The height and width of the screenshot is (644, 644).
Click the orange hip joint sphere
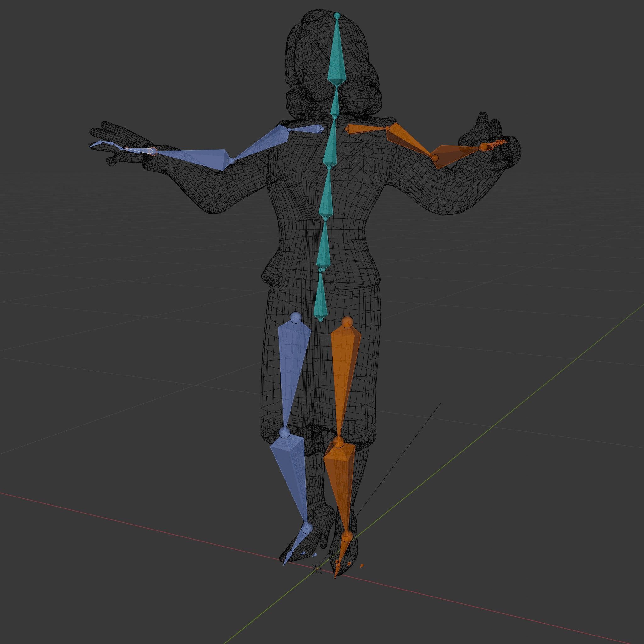click(x=347, y=322)
